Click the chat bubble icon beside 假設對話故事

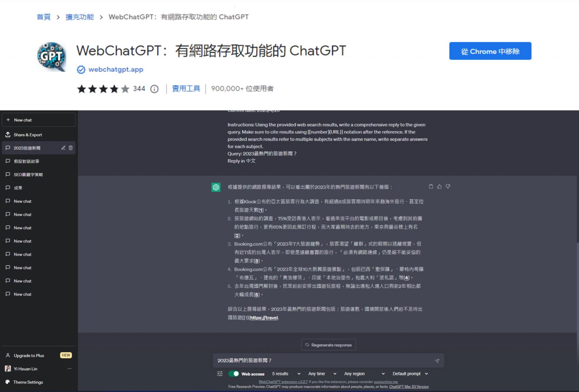click(8, 161)
